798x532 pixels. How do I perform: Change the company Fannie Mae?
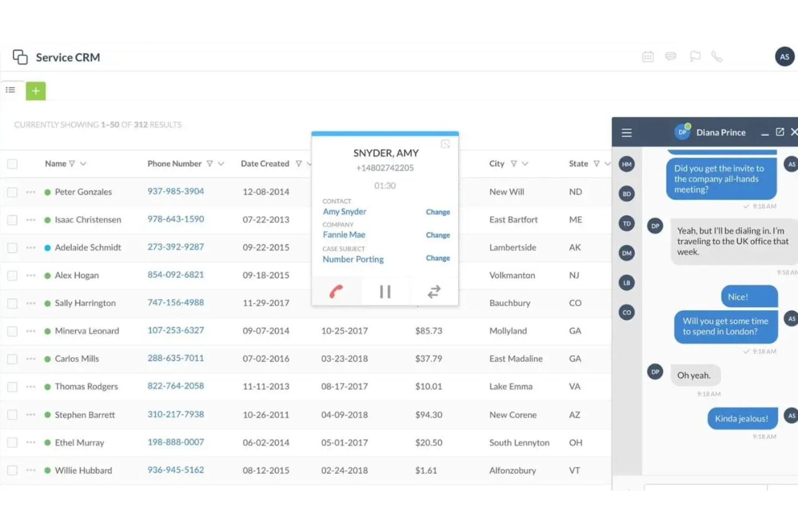pyautogui.click(x=438, y=235)
